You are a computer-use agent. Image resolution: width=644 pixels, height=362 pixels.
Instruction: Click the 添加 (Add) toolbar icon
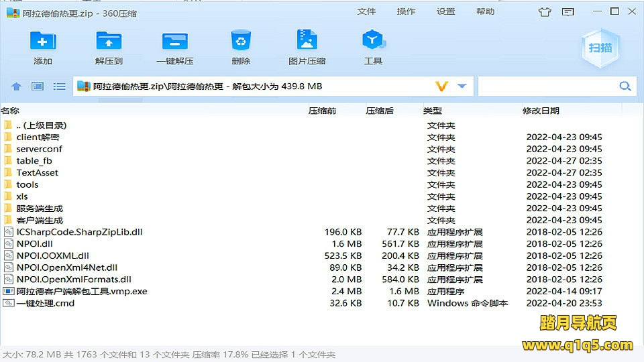point(43,42)
